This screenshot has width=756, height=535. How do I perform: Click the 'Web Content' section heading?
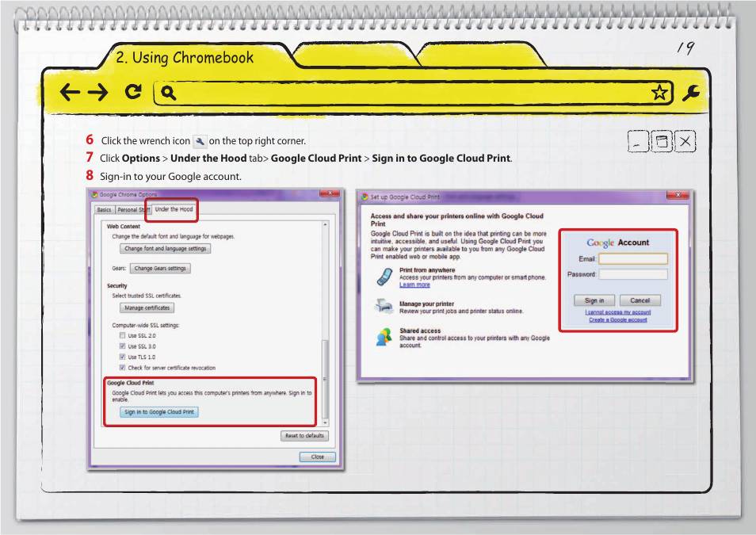pos(124,226)
